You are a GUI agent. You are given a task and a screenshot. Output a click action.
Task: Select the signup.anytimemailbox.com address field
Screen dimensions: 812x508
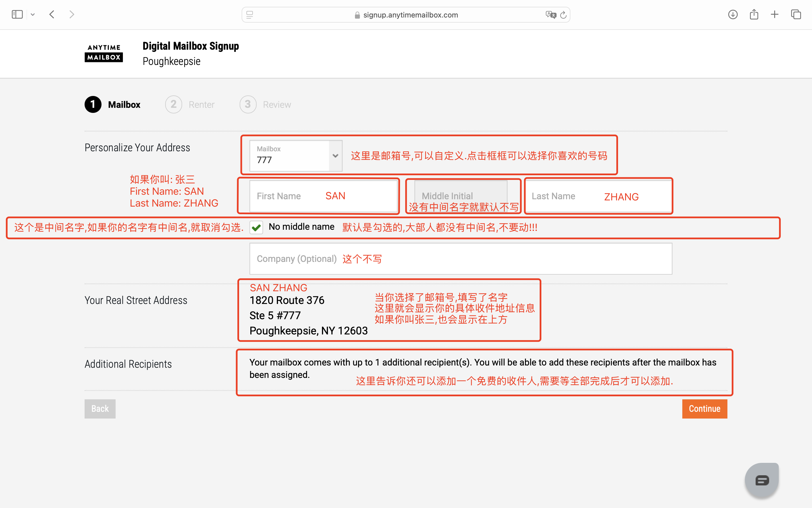406,15
